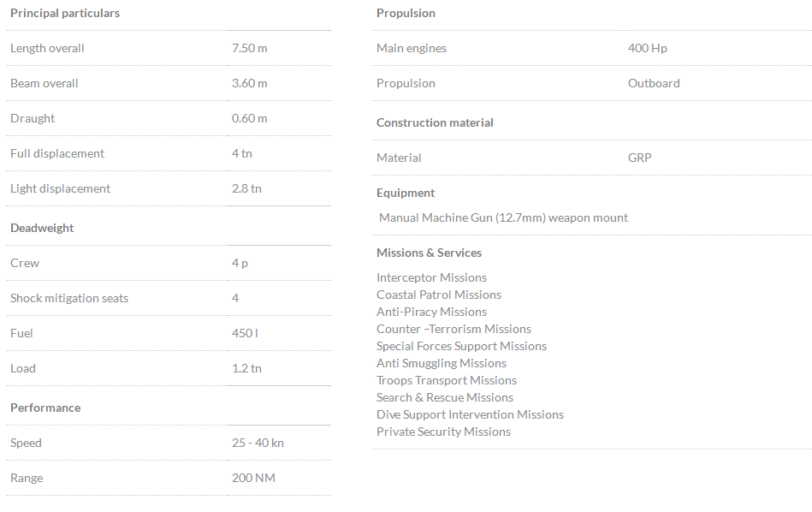Viewport: 812px width, 512px height.
Task: Click the Shock mitigation seats label
Action: tap(69, 298)
